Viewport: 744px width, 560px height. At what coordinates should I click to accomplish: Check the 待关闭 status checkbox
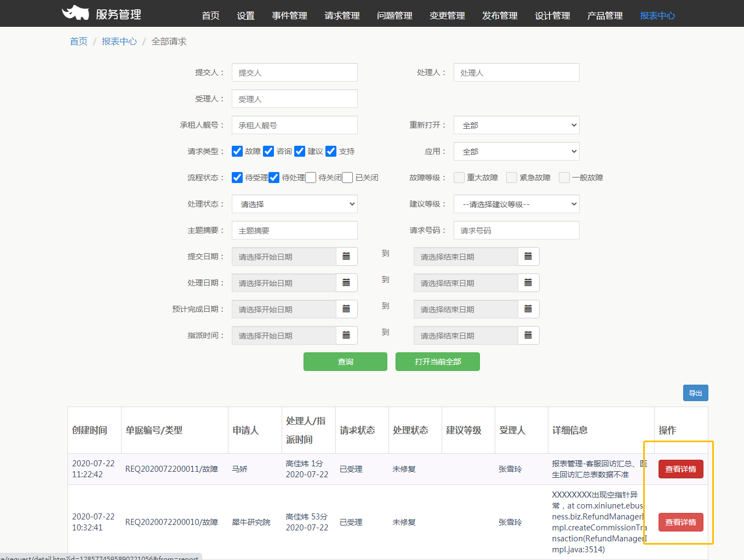(311, 178)
